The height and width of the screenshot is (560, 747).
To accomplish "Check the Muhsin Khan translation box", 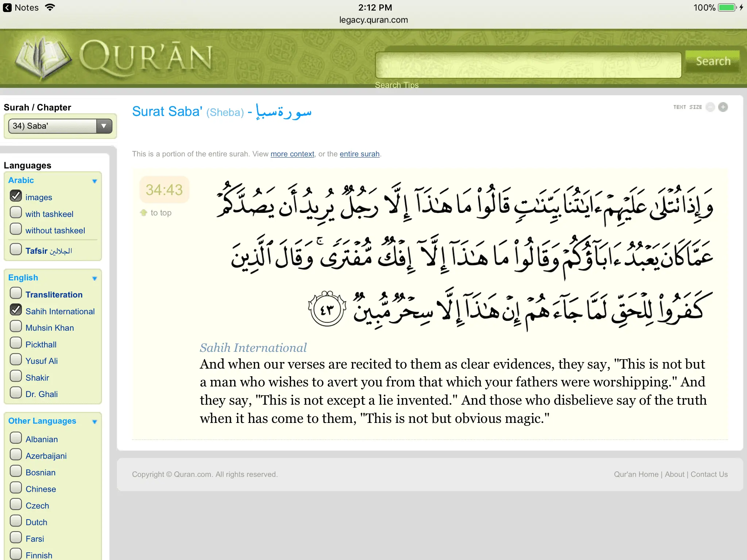I will (16, 326).
